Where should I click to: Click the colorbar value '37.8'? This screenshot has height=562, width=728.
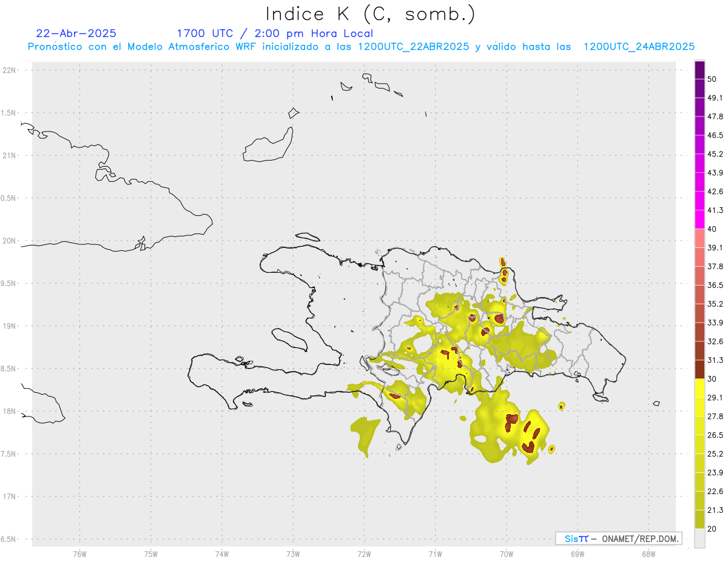[x=715, y=267]
